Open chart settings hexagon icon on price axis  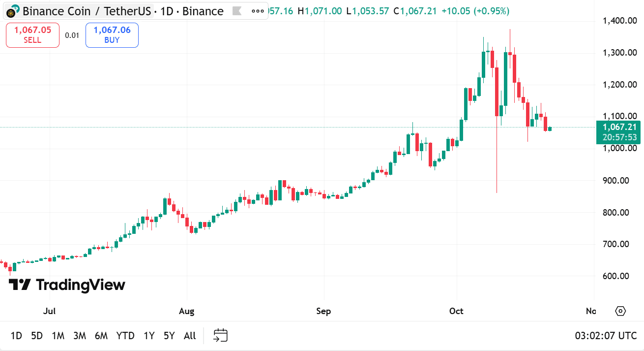(620, 311)
